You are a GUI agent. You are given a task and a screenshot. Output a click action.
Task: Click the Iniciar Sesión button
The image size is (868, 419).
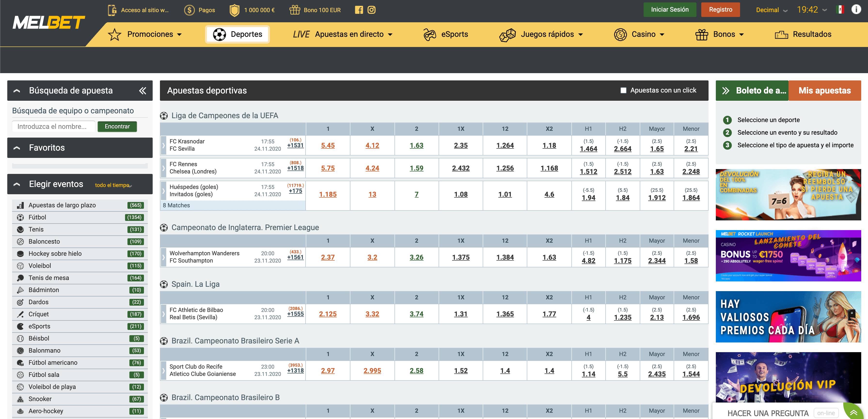coord(670,9)
